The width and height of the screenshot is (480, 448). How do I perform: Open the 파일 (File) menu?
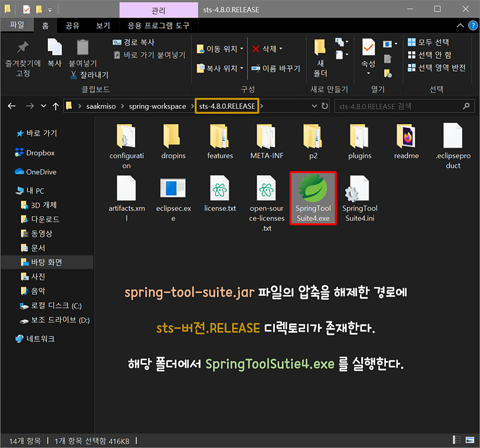[17, 25]
